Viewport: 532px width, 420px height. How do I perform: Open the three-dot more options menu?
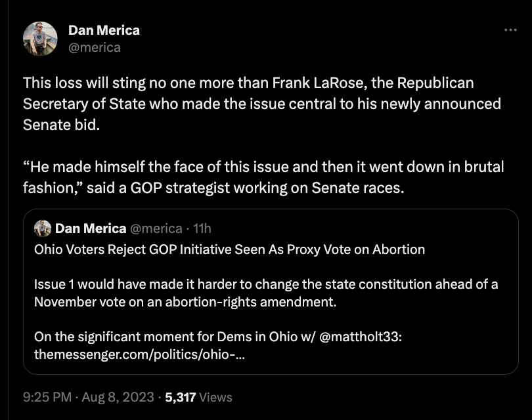pos(510,30)
